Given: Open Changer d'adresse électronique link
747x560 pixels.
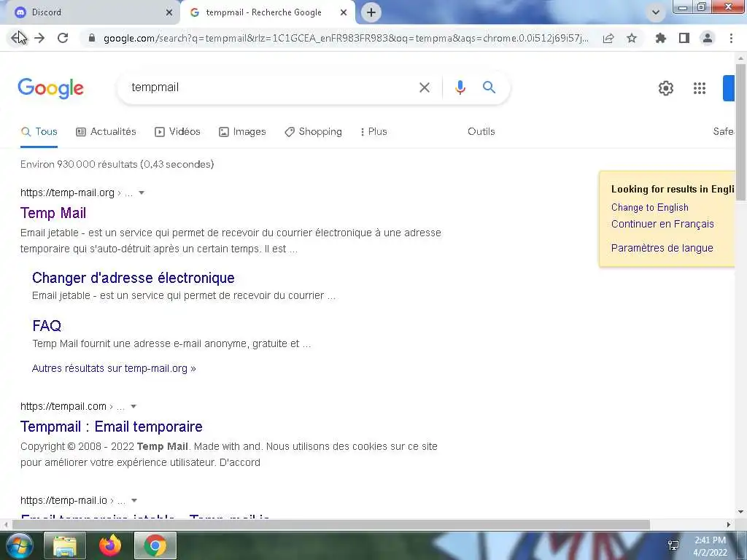Looking at the screenshot, I should [x=133, y=278].
